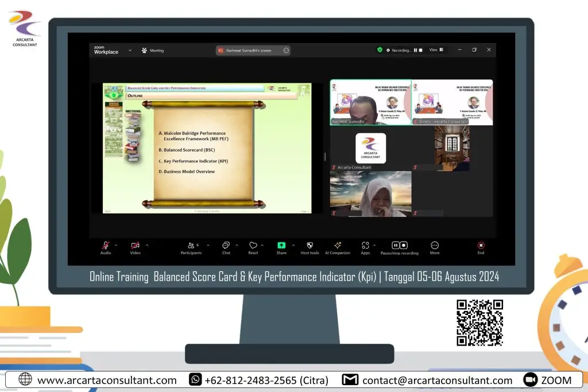
Task: Click the More options ellipsis icon
Action: (x=435, y=245)
